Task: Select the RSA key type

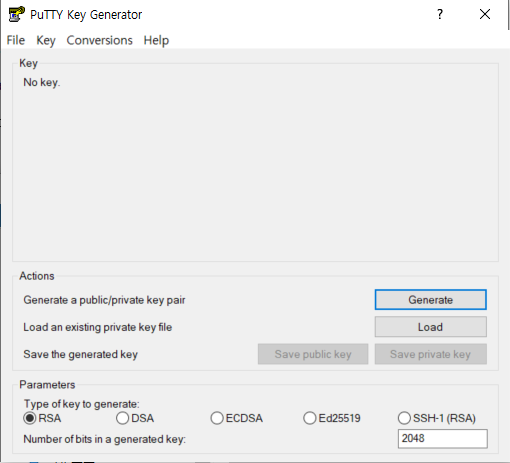Action: pyautogui.click(x=42, y=418)
